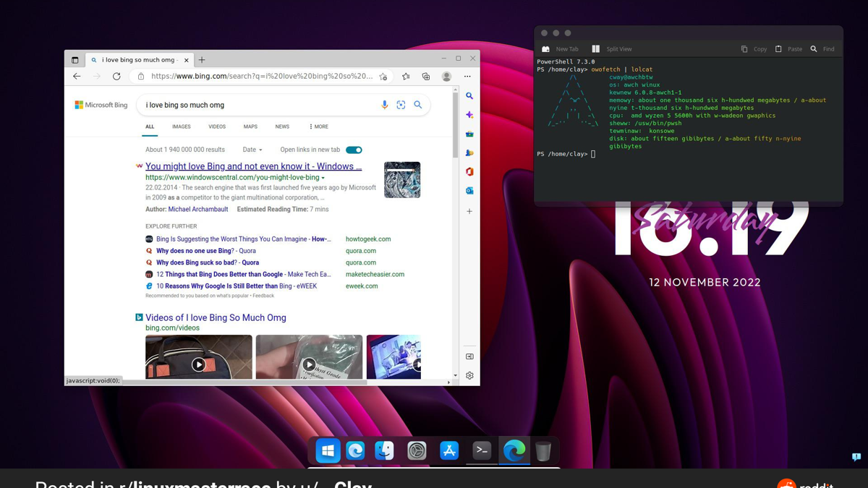
Task: Open Edge settings and more menu
Action: 467,76
